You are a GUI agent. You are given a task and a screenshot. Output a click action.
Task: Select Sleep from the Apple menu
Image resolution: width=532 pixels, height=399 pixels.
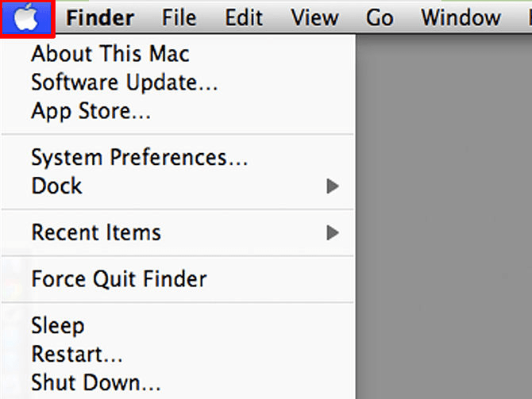point(58,326)
